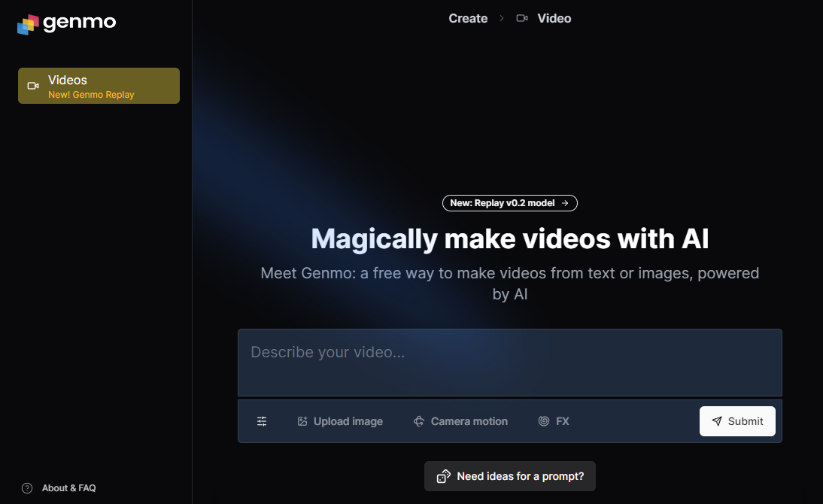Click the paper plane icon on Submit
The image size is (823, 504).
click(717, 421)
